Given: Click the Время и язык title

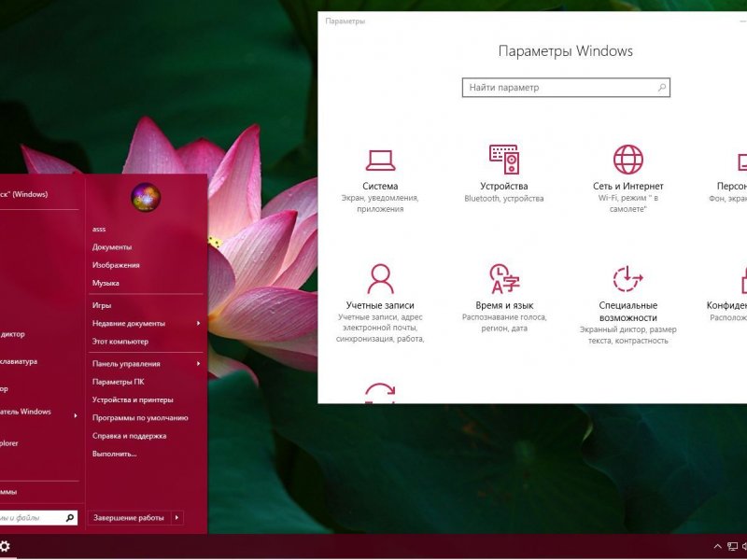Looking at the screenshot, I should coord(504,305).
